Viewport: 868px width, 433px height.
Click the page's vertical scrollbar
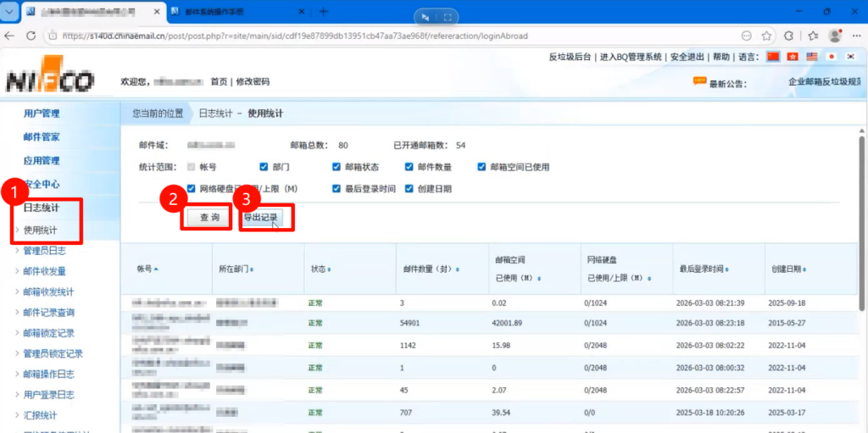click(x=862, y=212)
